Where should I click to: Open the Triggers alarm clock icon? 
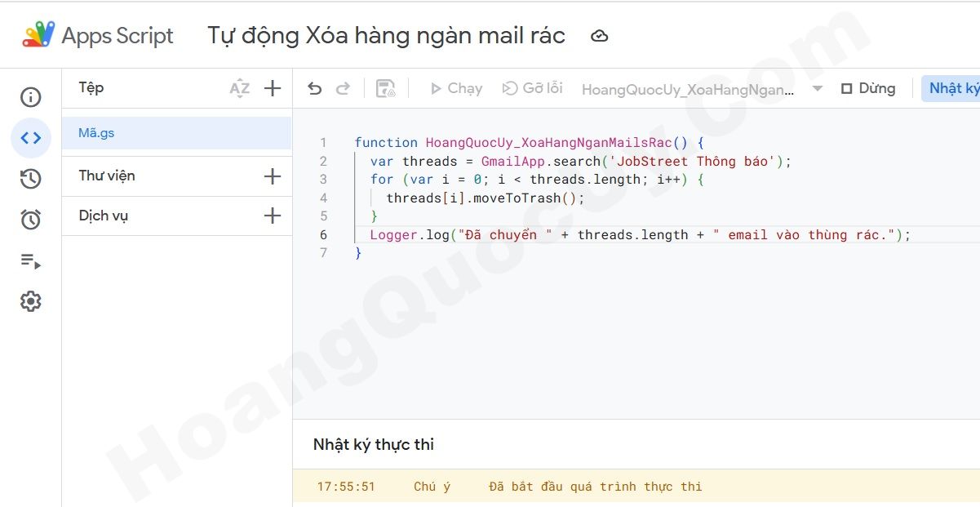(30, 220)
